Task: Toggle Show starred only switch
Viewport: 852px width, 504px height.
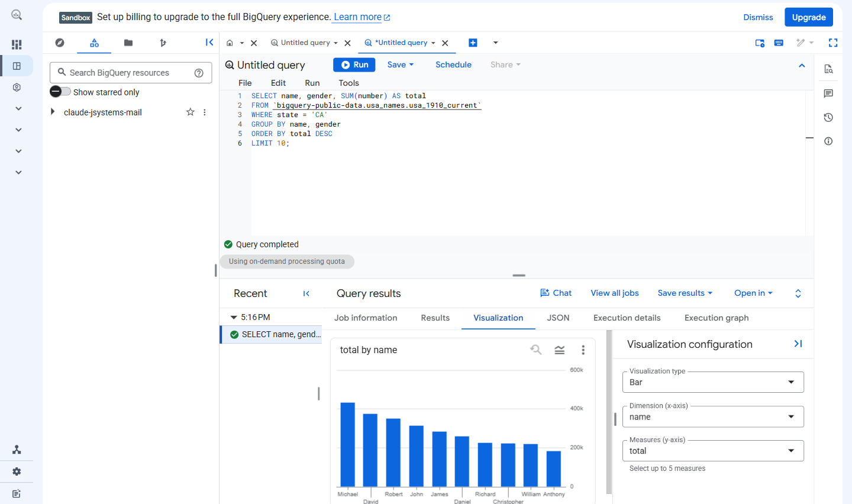Action: (60, 92)
